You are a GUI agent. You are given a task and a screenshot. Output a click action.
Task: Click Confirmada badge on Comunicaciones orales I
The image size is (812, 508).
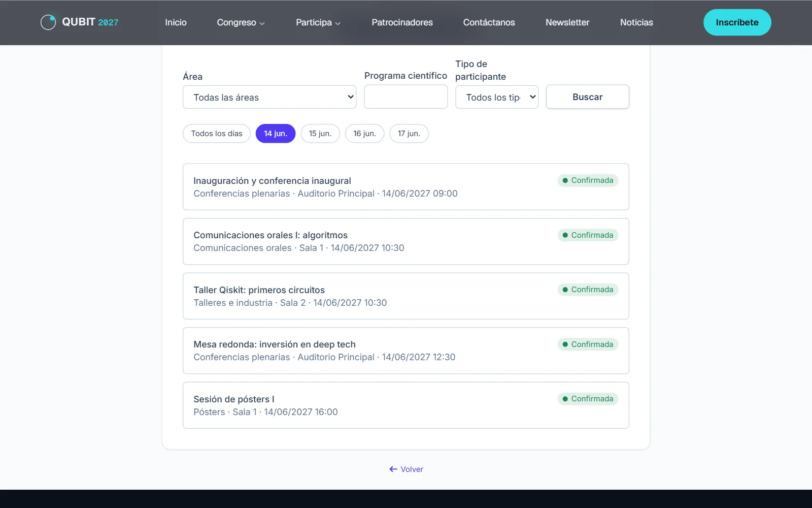click(x=588, y=235)
